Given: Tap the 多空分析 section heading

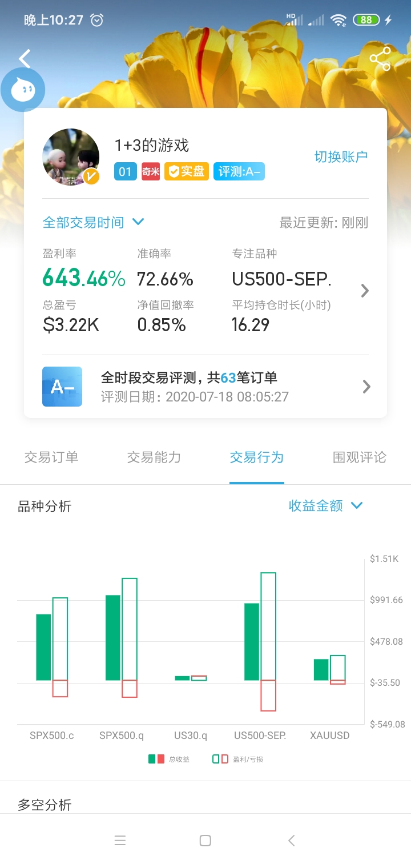Looking at the screenshot, I should (45, 805).
